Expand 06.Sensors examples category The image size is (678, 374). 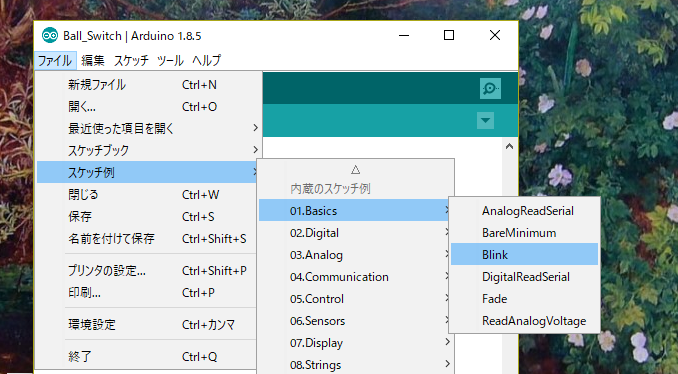tap(355, 321)
